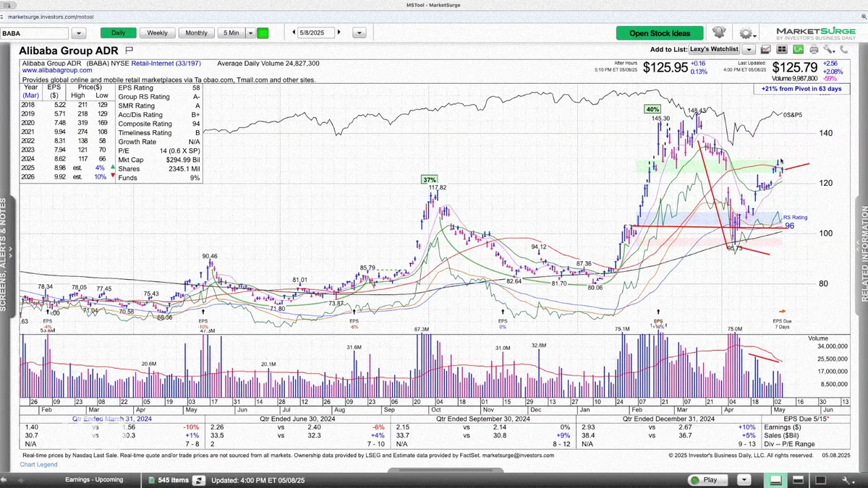Viewport: 868px width, 488px height.
Task: Print the chart with the printer icon
Action: point(814,49)
